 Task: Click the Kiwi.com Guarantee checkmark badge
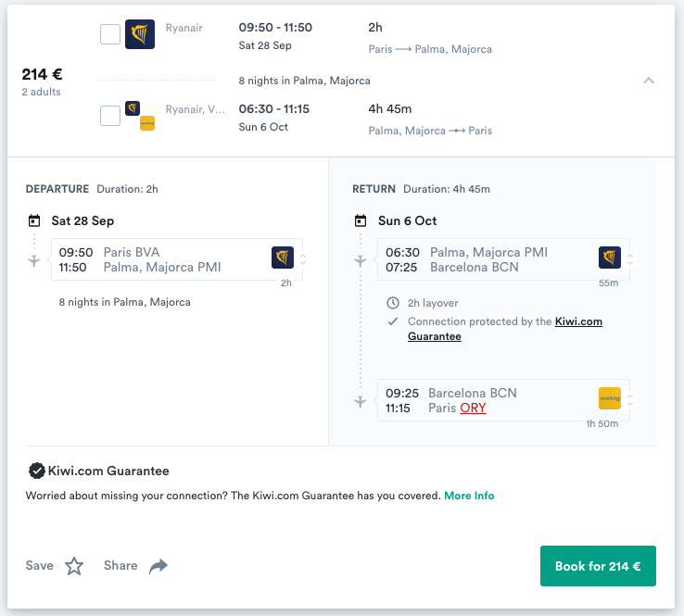click(37, 471)
